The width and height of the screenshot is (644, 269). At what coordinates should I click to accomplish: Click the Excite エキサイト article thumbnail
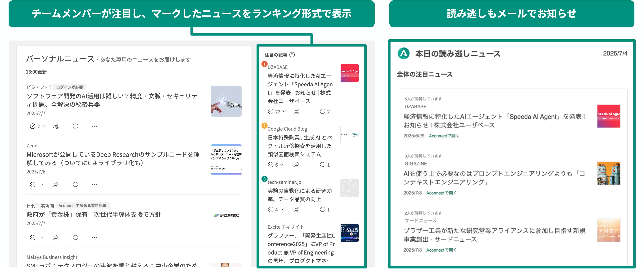coord(349,232)
